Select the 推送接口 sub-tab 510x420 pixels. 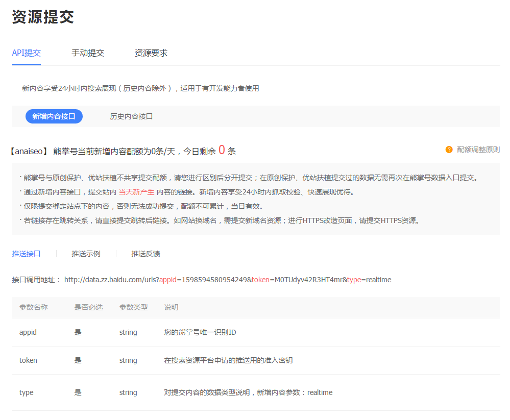pos(27,254)
